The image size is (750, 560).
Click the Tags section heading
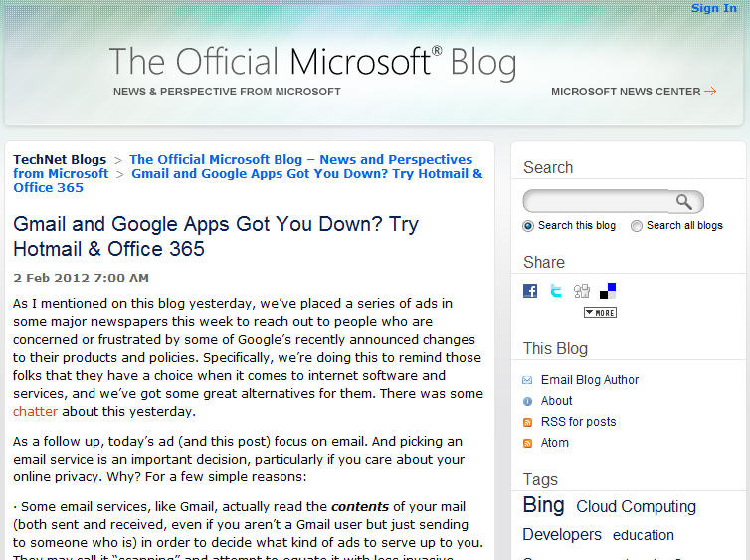coord(540,479)
